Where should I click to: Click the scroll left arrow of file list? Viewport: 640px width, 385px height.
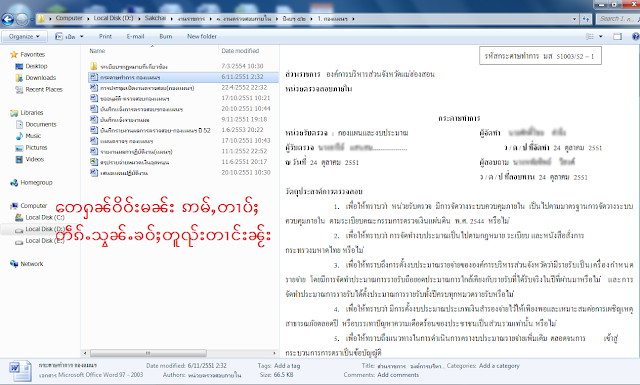[x=85, y=353]
